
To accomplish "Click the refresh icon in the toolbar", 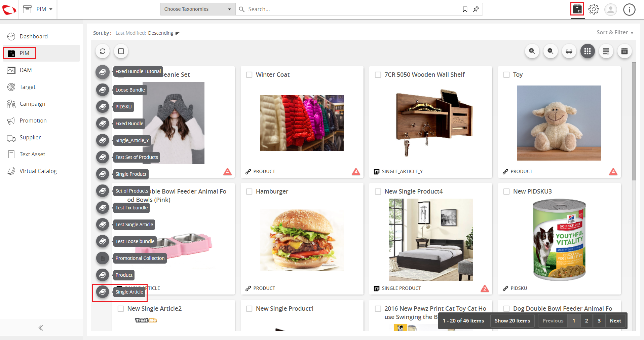I will tap(103, 51).
